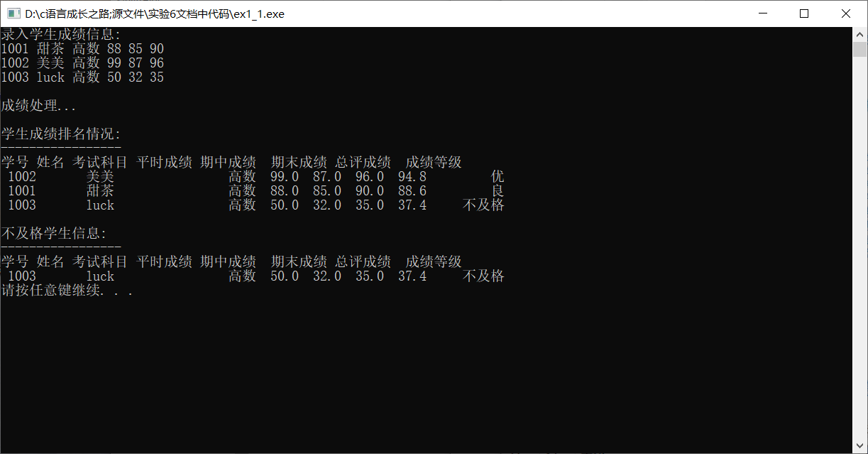Click total score 94.8 in ranking table

[x=412, y=176]
